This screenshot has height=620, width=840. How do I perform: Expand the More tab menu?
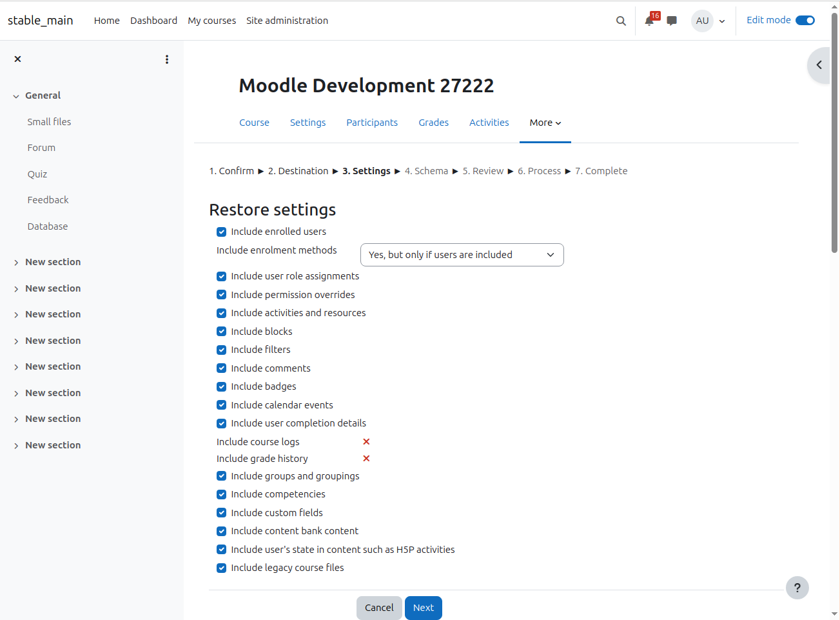point(545,123)
